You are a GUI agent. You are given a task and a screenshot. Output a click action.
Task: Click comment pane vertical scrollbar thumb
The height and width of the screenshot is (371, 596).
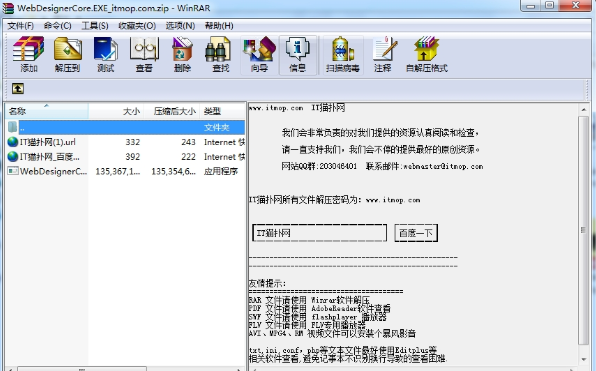(583, 230)
